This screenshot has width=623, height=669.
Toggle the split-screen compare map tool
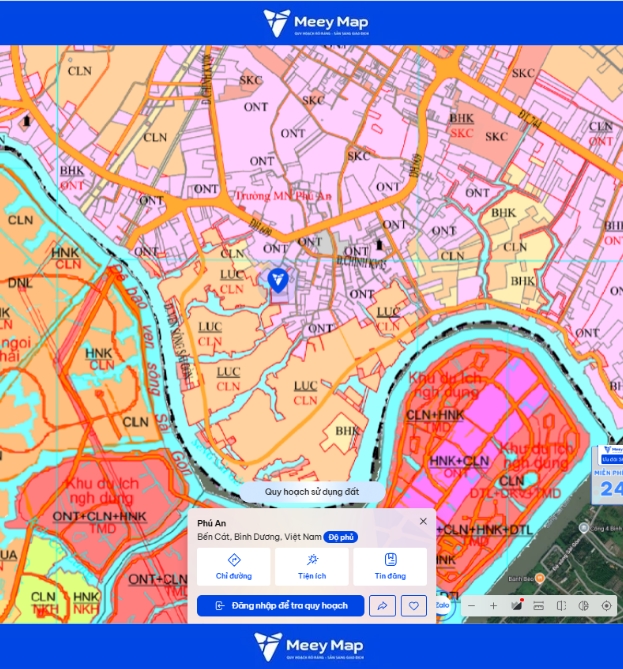point(561,606)
